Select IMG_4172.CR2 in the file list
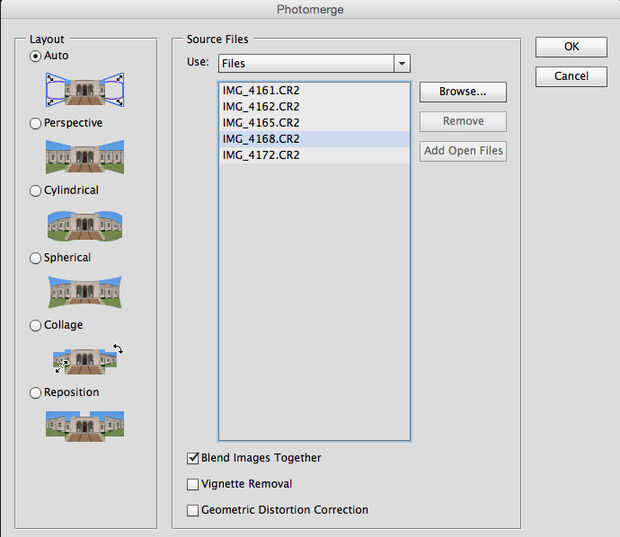 click(x=261, y=155)
